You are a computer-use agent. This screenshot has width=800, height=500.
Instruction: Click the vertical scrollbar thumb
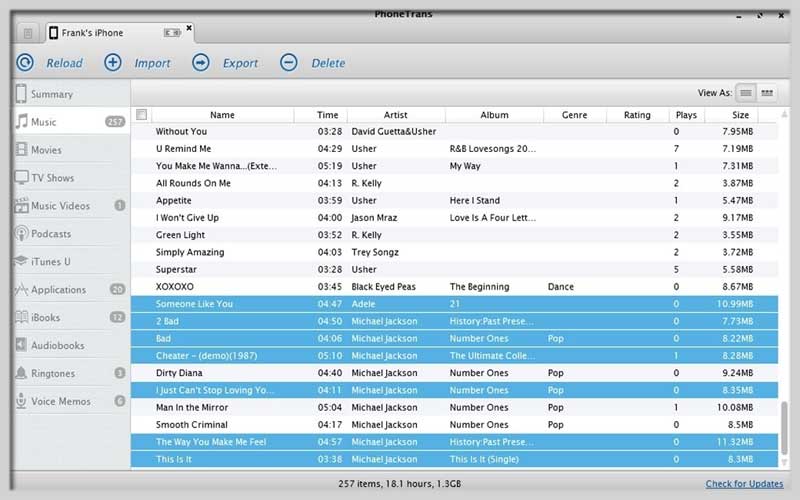click(x=784, y=428)
